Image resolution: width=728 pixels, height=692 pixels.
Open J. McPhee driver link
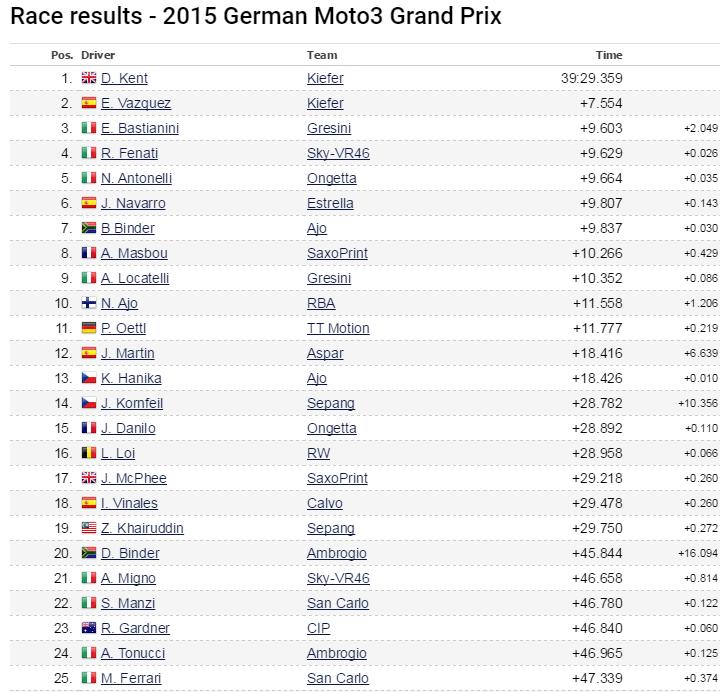pyautogui.click(x=132, y=478)
